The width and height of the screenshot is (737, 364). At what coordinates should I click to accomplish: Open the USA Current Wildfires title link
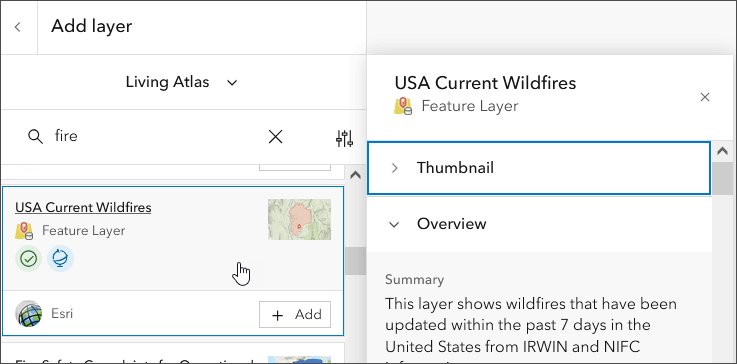(x=83, y=207)
